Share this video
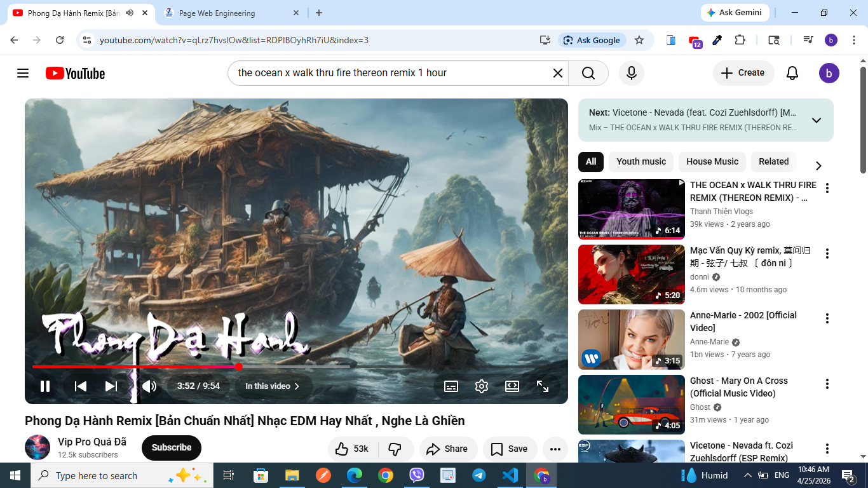The image size is (868, 488). point(447,449)
